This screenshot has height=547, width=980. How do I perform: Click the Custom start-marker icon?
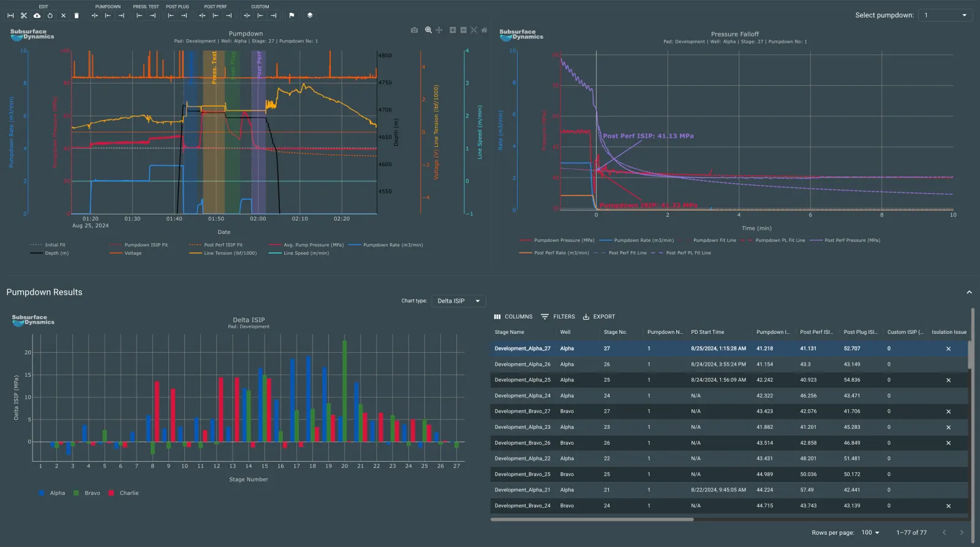click(260, 15)
